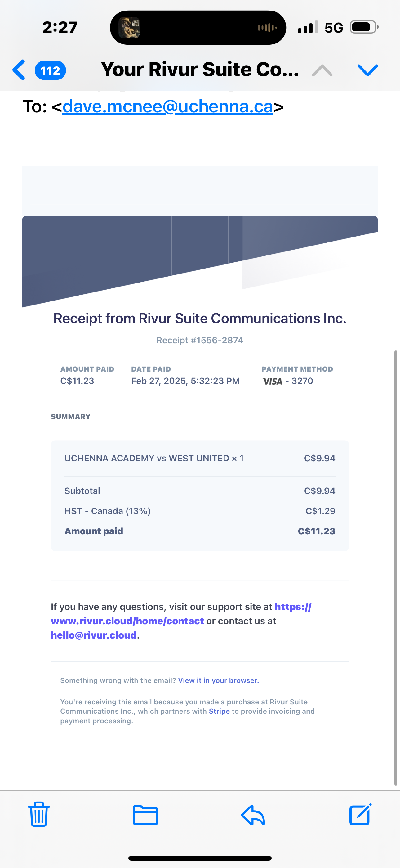Compose a new message
The width and height of the screenshot is (400, 868).
tap(360, 814)
